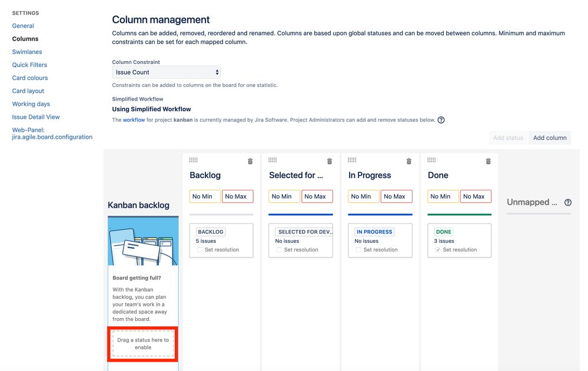
Task: Set Done column No Min constraint
Action: (443, 196)
